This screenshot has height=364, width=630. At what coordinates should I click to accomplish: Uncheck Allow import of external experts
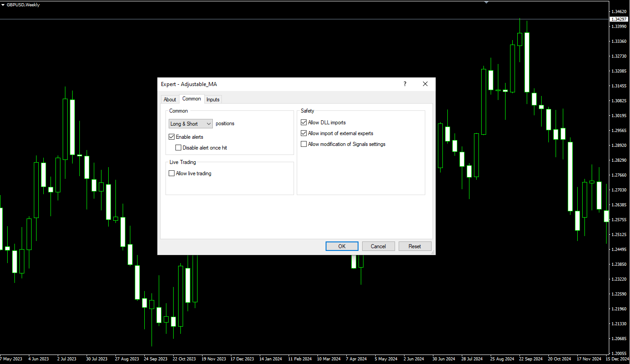[x=304, y=133]
